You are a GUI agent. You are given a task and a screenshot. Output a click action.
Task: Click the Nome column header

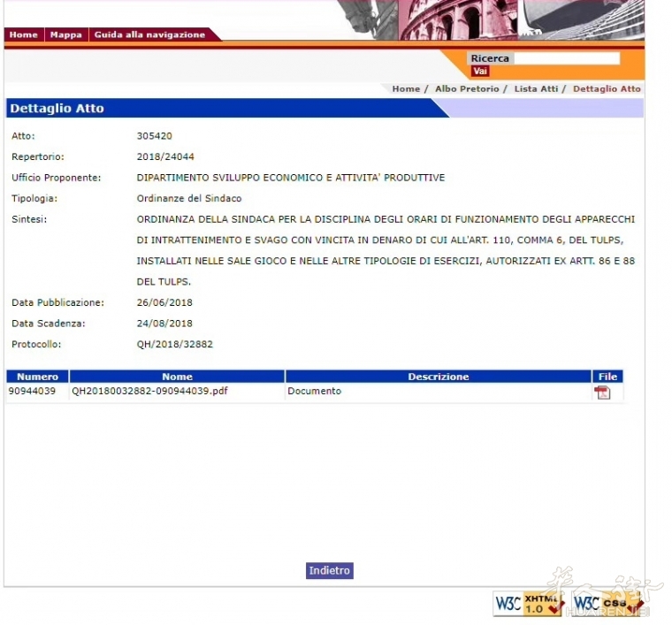[x=177, y=377]
